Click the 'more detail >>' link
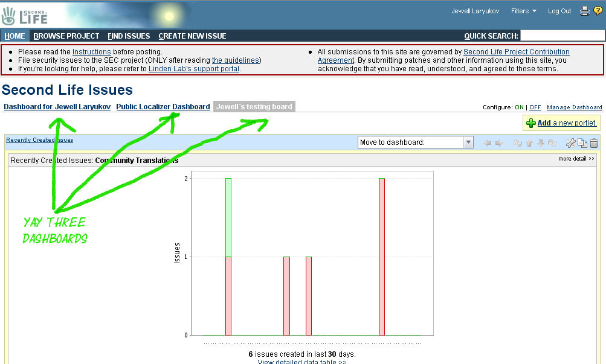 [576, 159]
